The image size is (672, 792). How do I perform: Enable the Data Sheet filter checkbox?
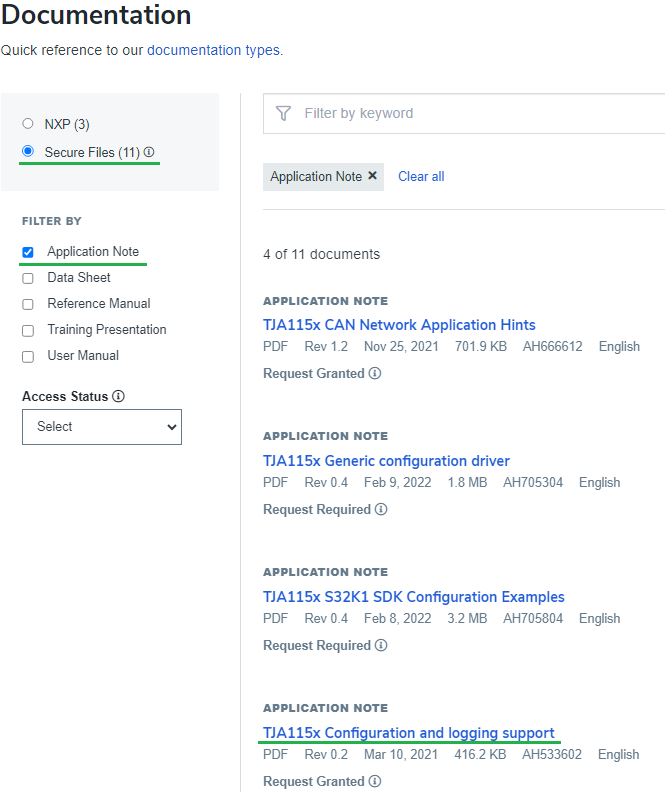[x=28, y=278]
